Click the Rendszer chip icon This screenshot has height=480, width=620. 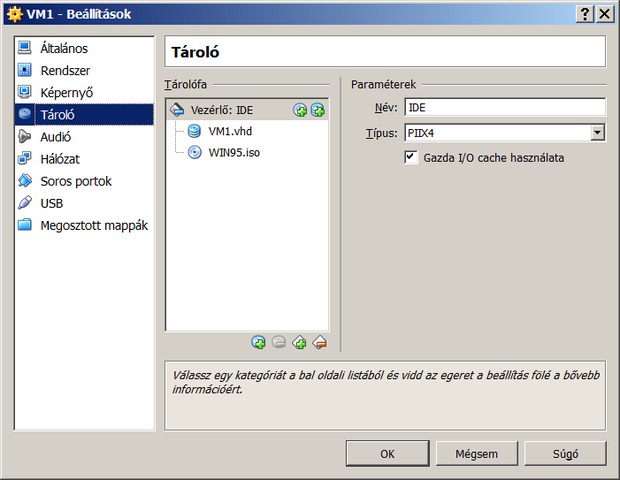[x=25, y=70]
